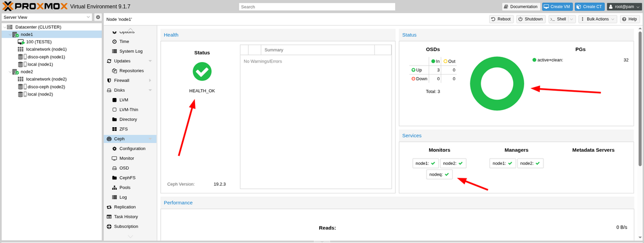Select Replication in the node menu
Image resolution: width=644 pixels, height=243 pixels.
pyautogui.click(x=125, y=207)
